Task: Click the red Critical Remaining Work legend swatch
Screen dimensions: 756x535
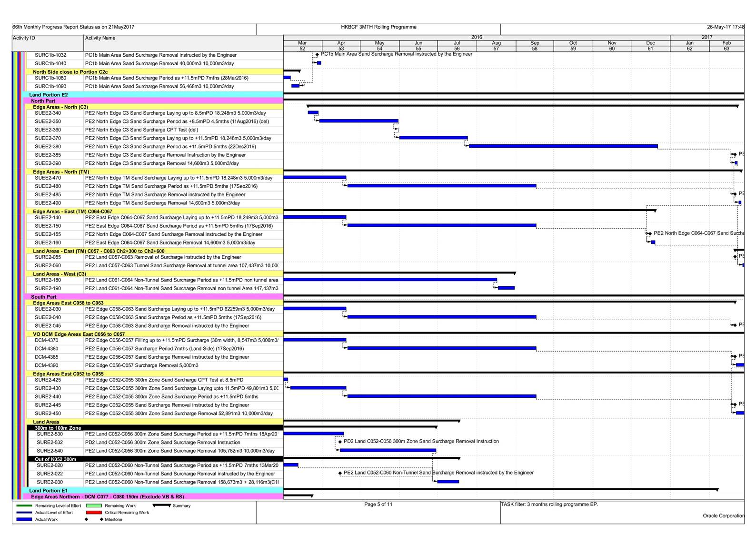Action: [x=94, y=513]
